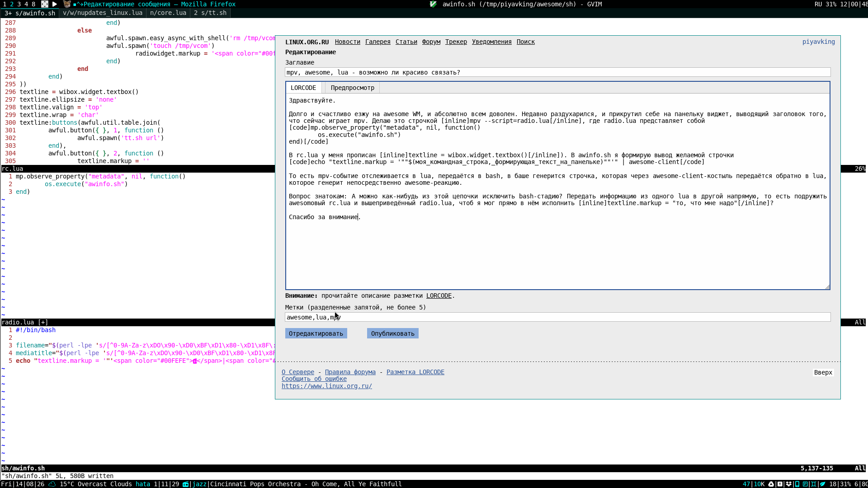
Task: Switch to workspace tag 3
Action: click(x=19, y=4)
